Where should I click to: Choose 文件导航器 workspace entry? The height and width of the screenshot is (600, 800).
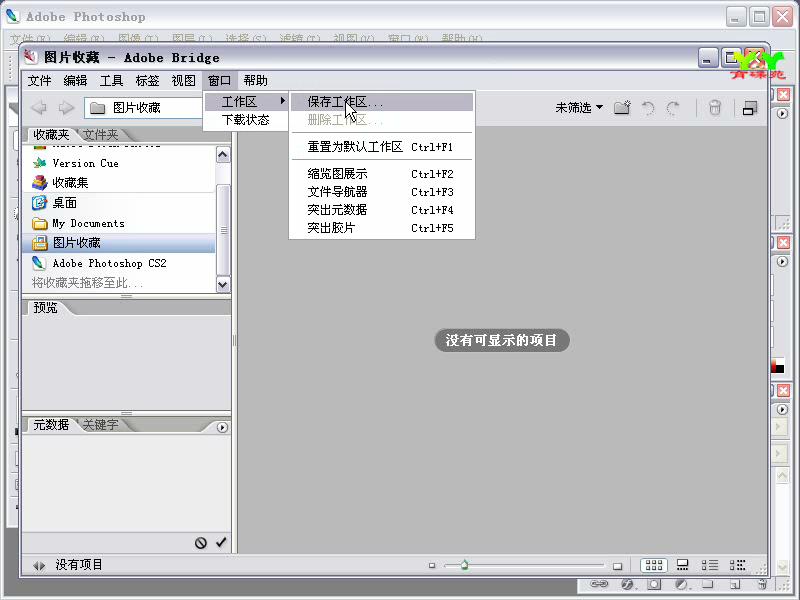point(382,192)
